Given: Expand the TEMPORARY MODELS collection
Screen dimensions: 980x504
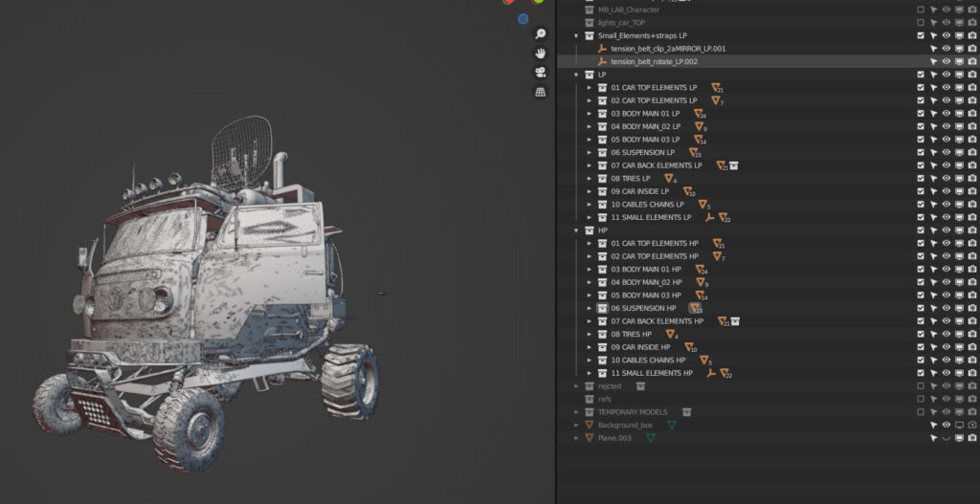Looking at the screenshot, I should click(576, 412).
